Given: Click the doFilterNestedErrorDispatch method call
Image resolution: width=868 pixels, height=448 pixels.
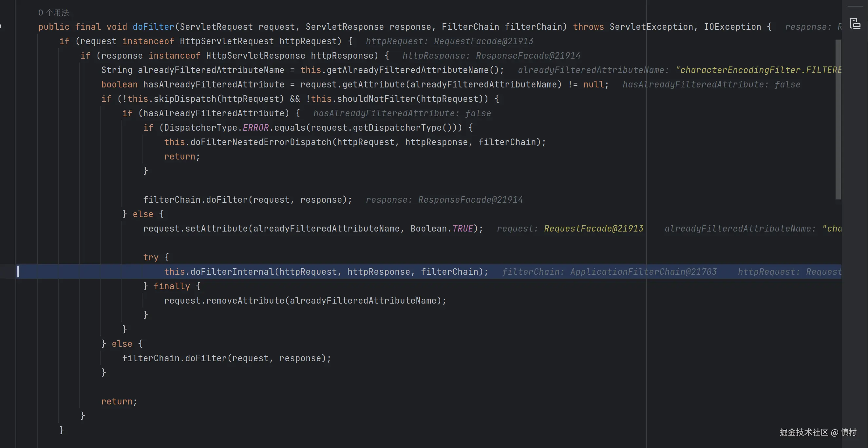Looking at the screenshot, I should tap(261, 142).
